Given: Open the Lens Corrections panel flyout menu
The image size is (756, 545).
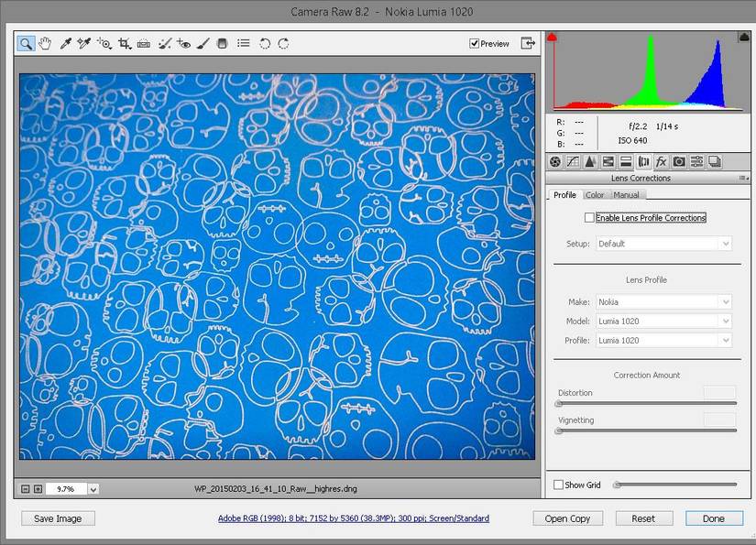Looking at the screenshot, I should point(744,179).
